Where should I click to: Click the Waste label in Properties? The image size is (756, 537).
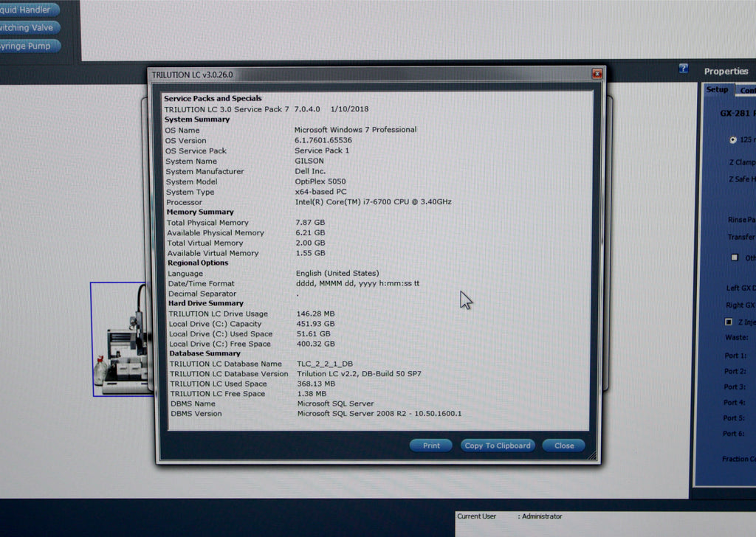(736, 338)
